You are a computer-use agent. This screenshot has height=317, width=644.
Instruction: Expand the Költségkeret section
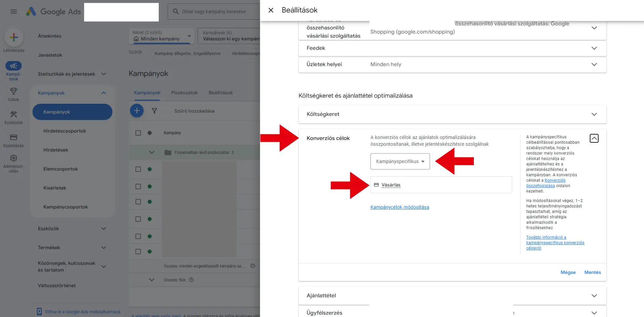coord(452,114)
